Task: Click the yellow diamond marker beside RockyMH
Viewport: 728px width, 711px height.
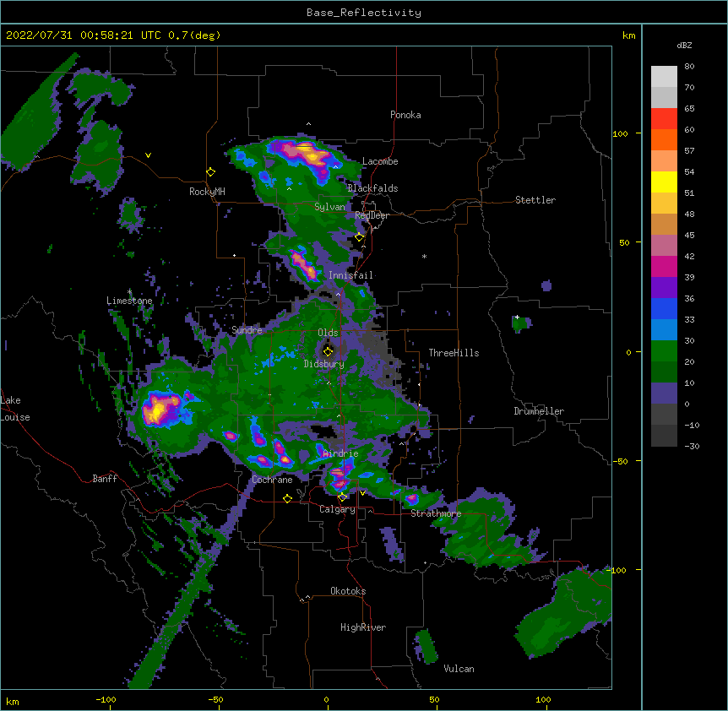Action: coord(211,172)
